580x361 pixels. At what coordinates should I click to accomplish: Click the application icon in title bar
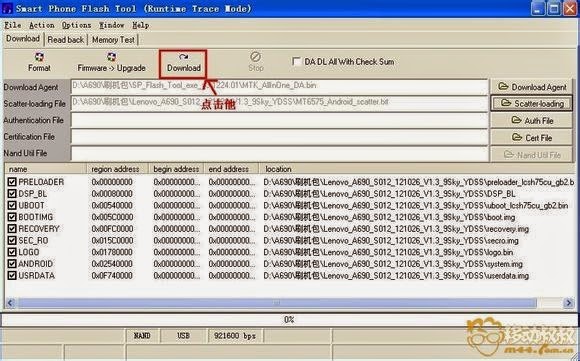pos(7,8)
